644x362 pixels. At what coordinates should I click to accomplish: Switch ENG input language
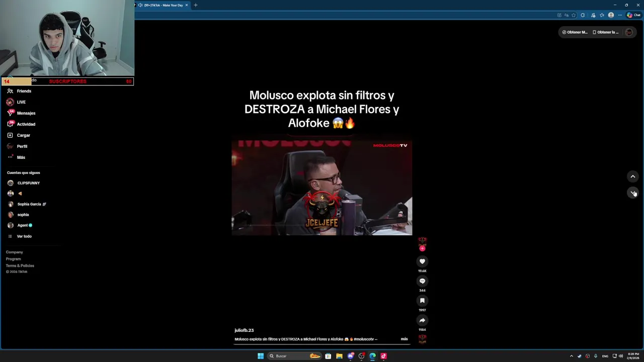point(605,356)
